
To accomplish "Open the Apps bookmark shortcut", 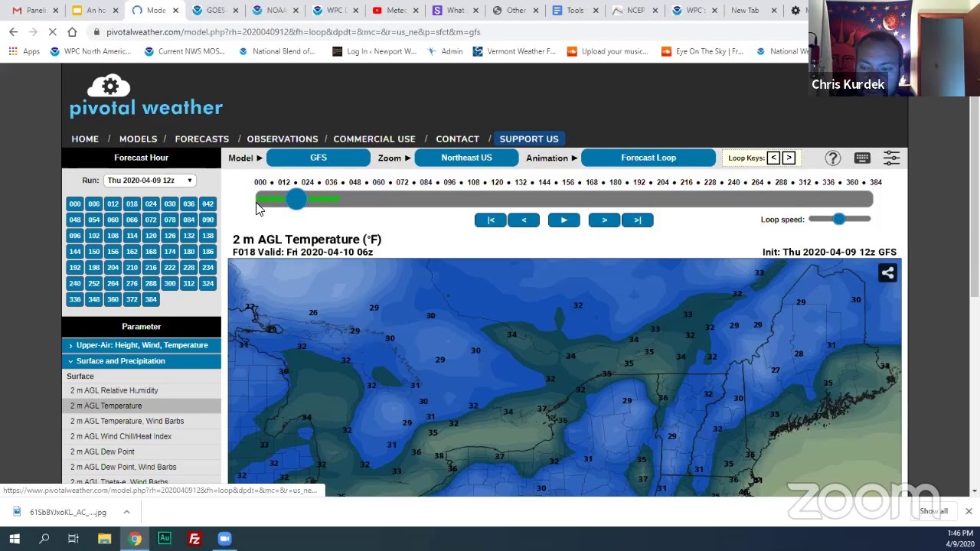I will click(x=25, y=51).
